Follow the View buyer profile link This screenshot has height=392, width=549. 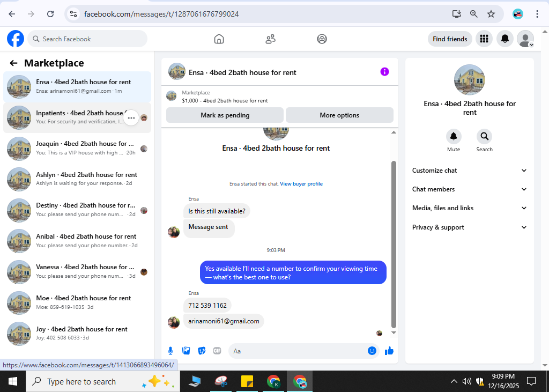tap(301, 184)
